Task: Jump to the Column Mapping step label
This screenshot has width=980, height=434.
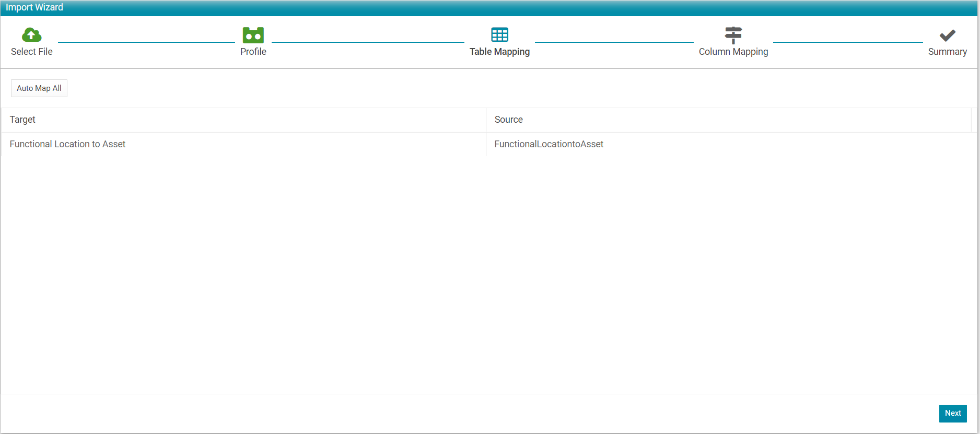Action: tap(733, 52)
